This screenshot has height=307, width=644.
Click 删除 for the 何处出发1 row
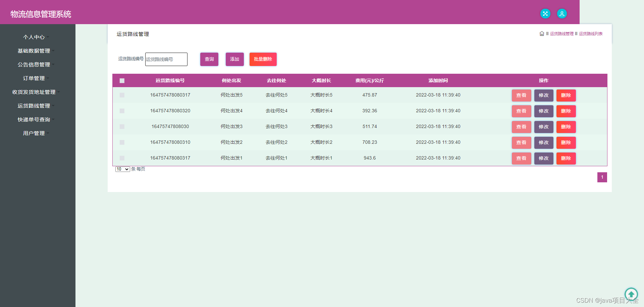(566, 159)
